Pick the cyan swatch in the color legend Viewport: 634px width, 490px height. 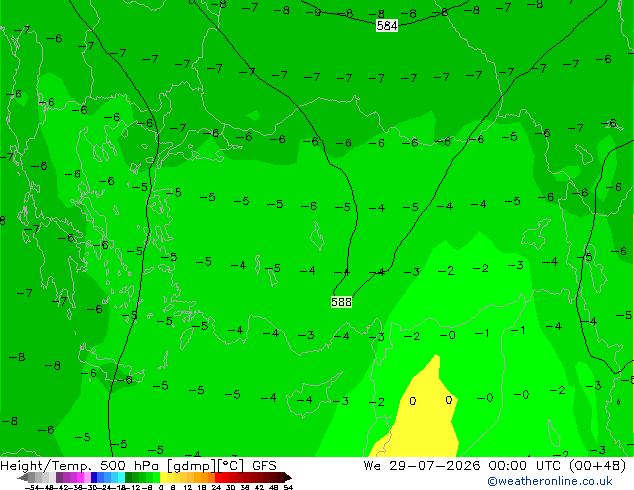(122, 477)
